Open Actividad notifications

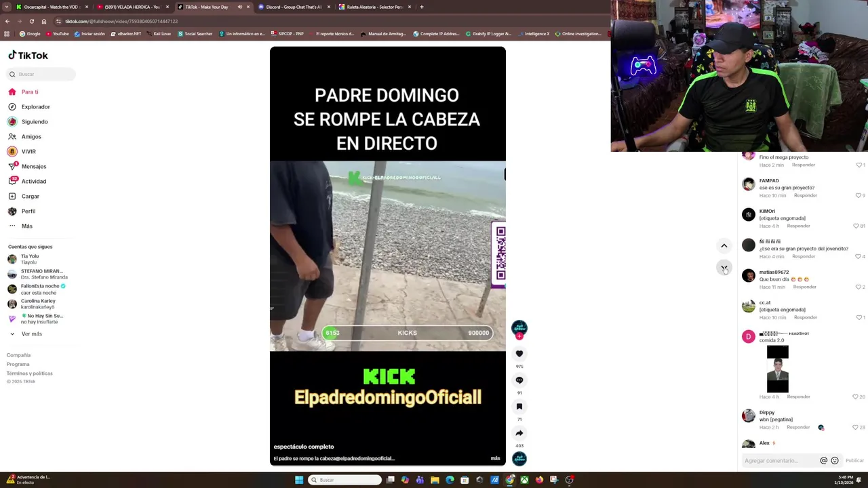point(27,181)
